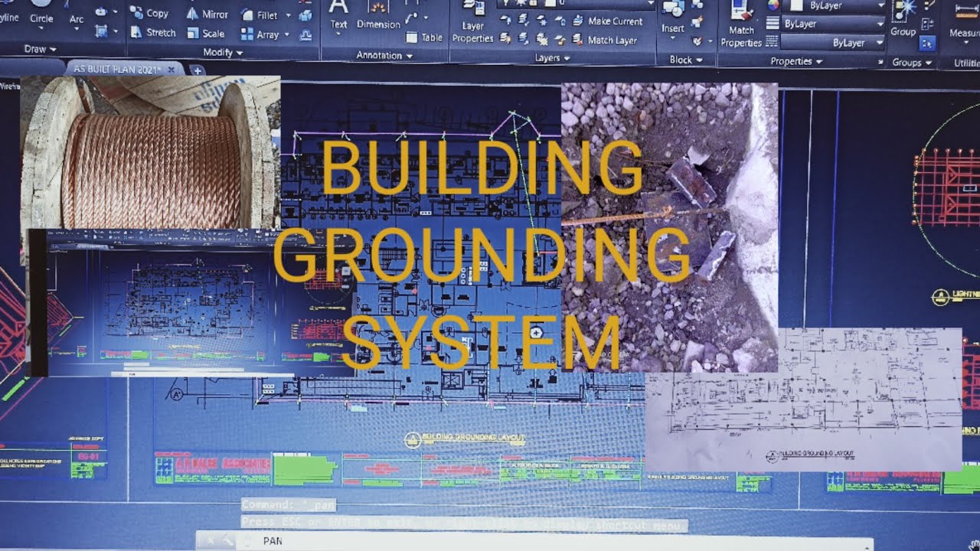
Task: Expand the Layers panel
Action: tap(552, 57)
